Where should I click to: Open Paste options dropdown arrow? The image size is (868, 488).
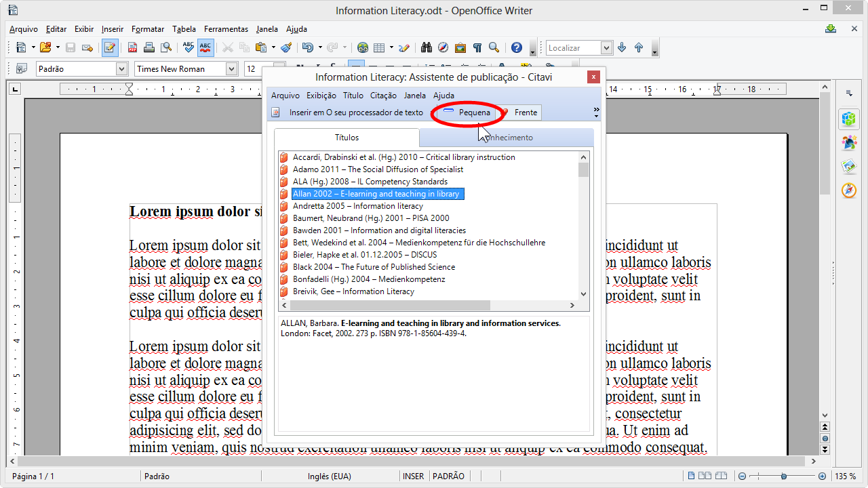(273, 47)
